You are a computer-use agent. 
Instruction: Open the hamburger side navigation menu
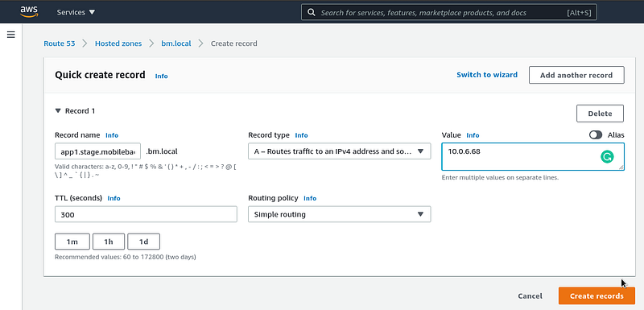tap(11, 35)
